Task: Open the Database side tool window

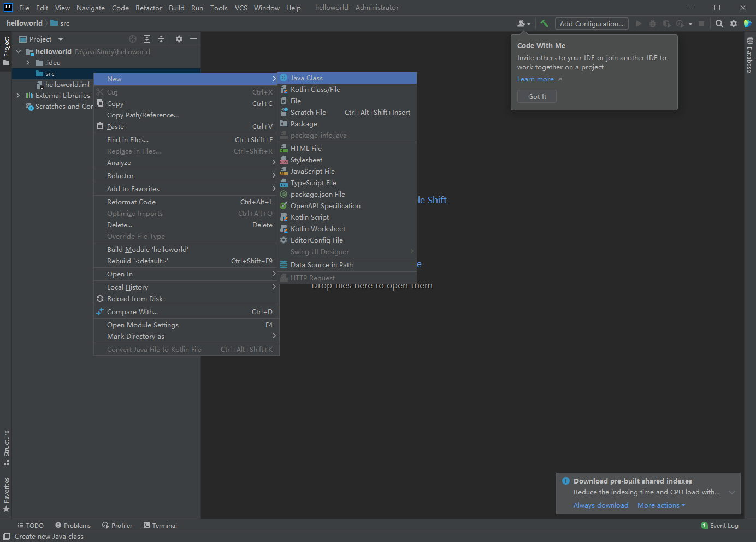Action: pyautogui.click(x=750, y=55)
